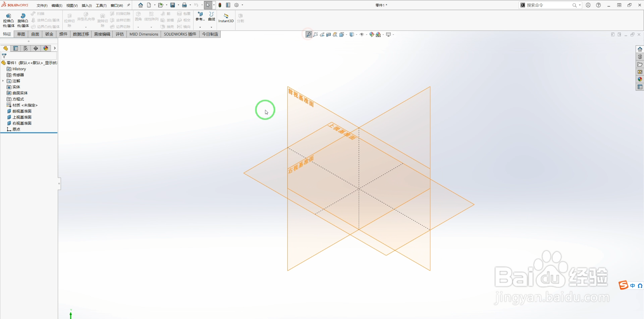Open the DimXpertManager tab icon
The image size is (644, 319).
click(36, 48)
